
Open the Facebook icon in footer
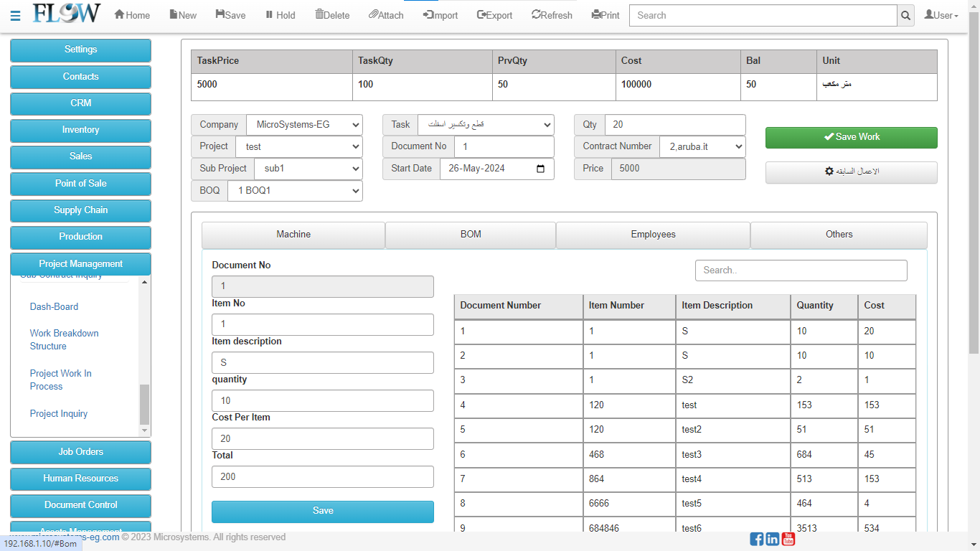(757, 539)
